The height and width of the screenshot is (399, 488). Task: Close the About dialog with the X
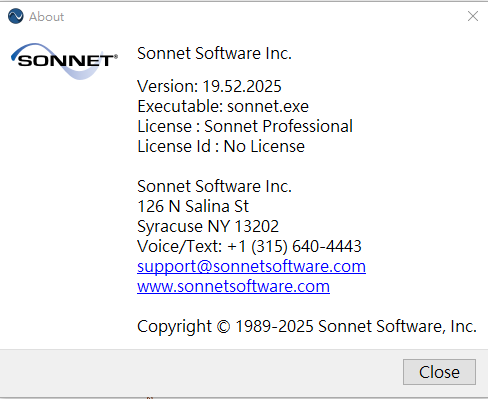[x=473, y=16]
